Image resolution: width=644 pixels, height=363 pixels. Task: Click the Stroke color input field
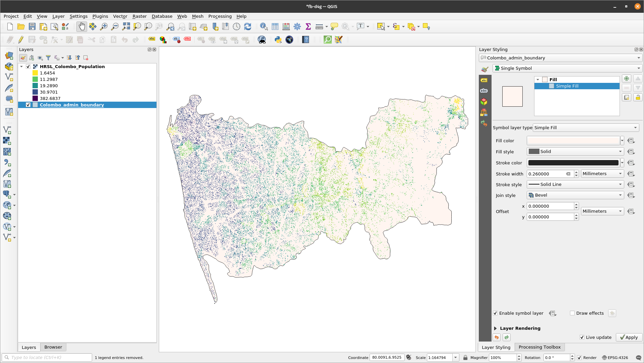(x=572, y=162)
